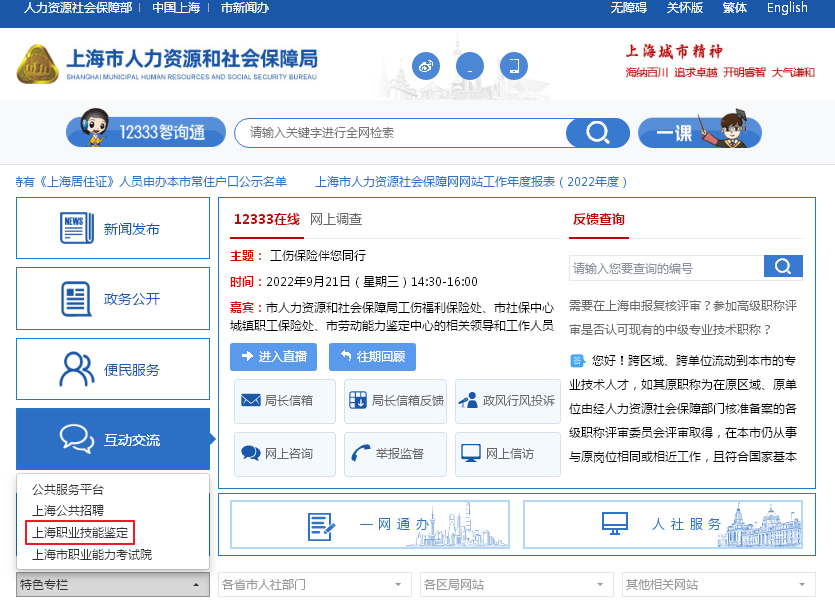
Task: Open 政风行风投诉 tile
Action: (x=507, y=401)
